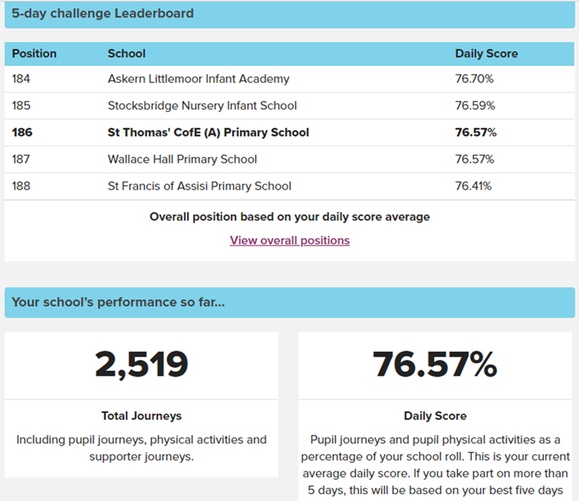Click St Thomas' CofE (A) Primary School
579x501 pixels.
208,132
